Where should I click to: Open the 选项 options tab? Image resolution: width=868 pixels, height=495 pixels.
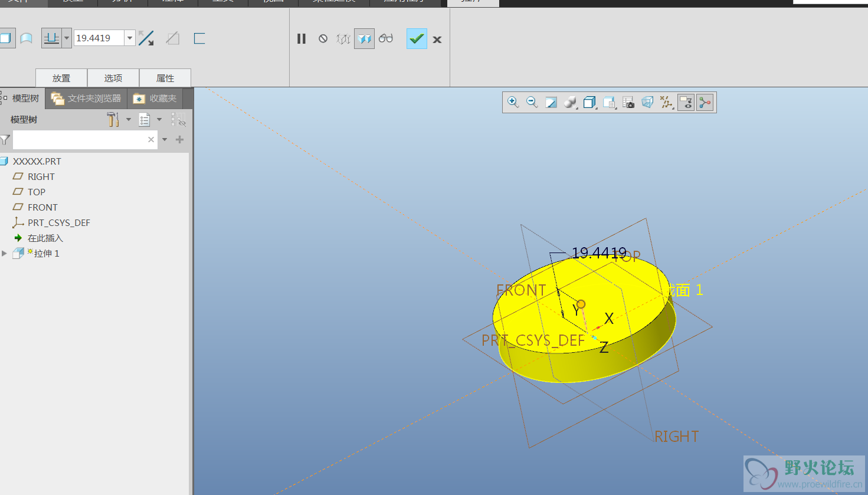tap(113, 78)
